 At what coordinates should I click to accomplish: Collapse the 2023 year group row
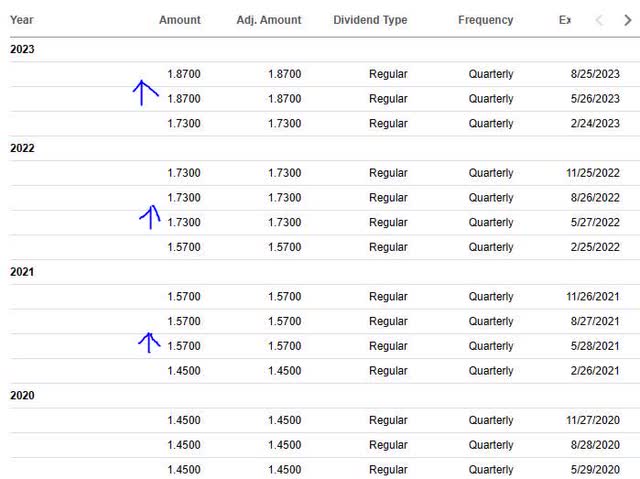click(22, 49)
